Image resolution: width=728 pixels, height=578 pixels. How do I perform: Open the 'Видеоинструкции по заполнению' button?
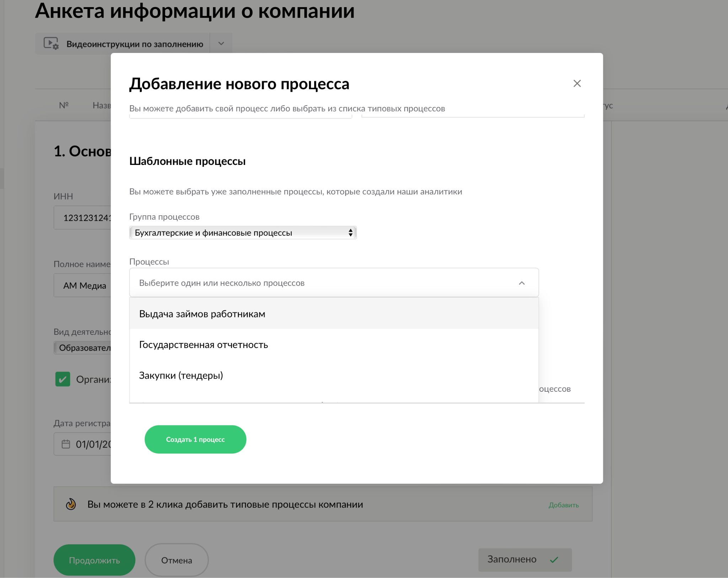pyautogui.click(x=134, y=44)
